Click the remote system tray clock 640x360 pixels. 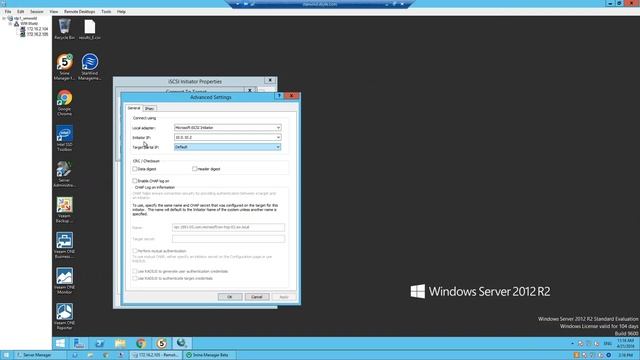point(626,343)
